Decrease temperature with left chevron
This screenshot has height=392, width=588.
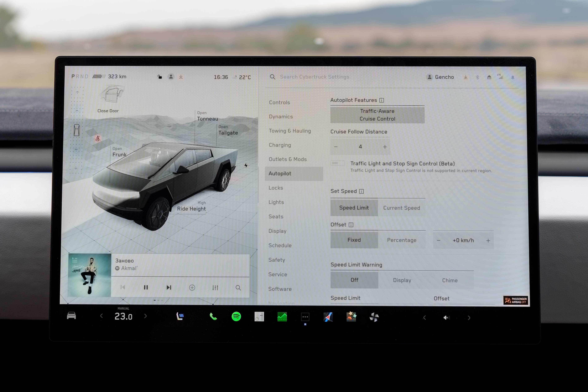(x=102, y=316)
